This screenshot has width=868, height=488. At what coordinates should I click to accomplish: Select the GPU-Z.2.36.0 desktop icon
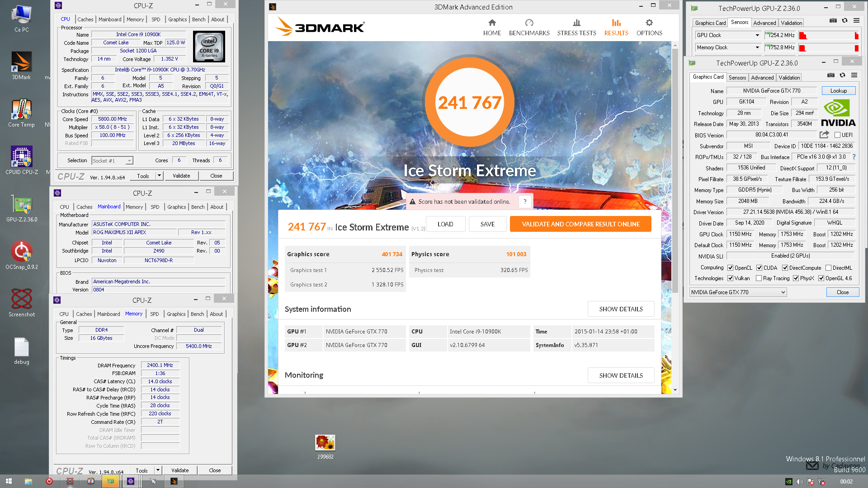click(x=21, y=208)
